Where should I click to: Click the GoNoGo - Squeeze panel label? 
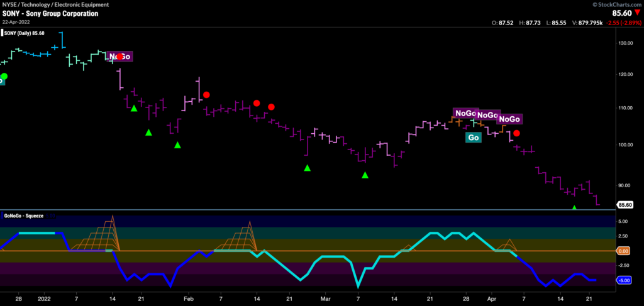pyautogui.click(x=23, y=215)
